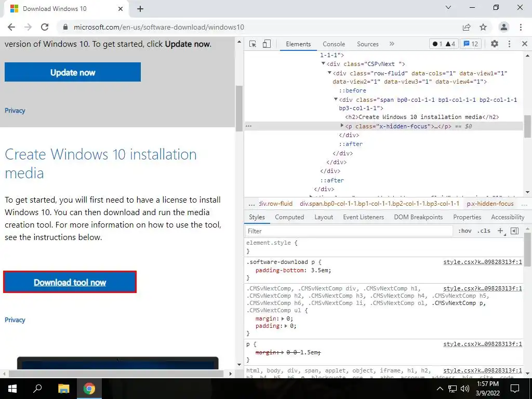532x399 pixels.
Task: Open File Explorer from the taskbar
Action: [x=63, y=389]
